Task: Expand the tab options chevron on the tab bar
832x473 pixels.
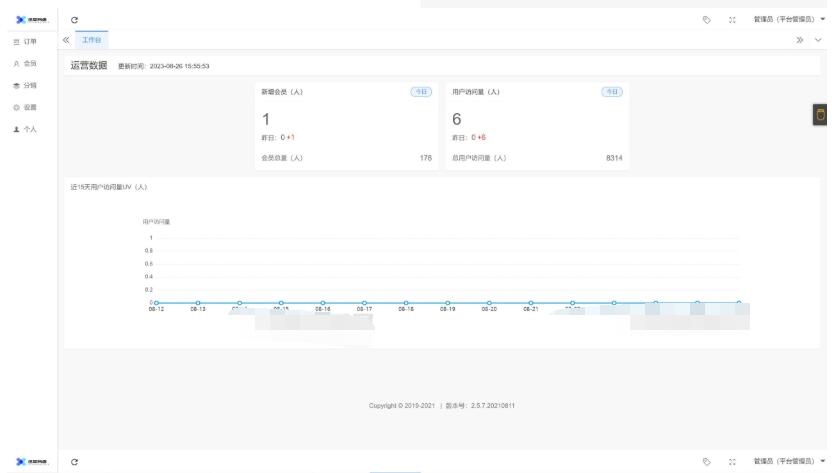Action: click(818, 40)
